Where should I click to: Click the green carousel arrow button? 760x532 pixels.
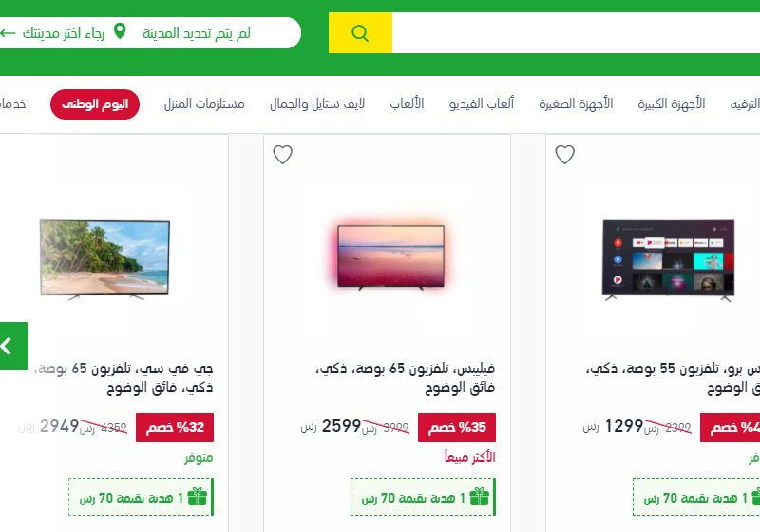(13, 346)
